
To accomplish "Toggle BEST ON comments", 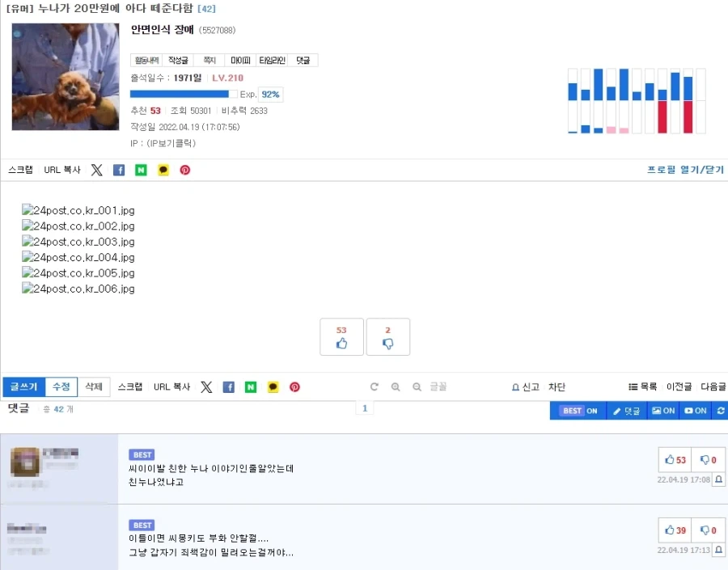I will point(579,411).
